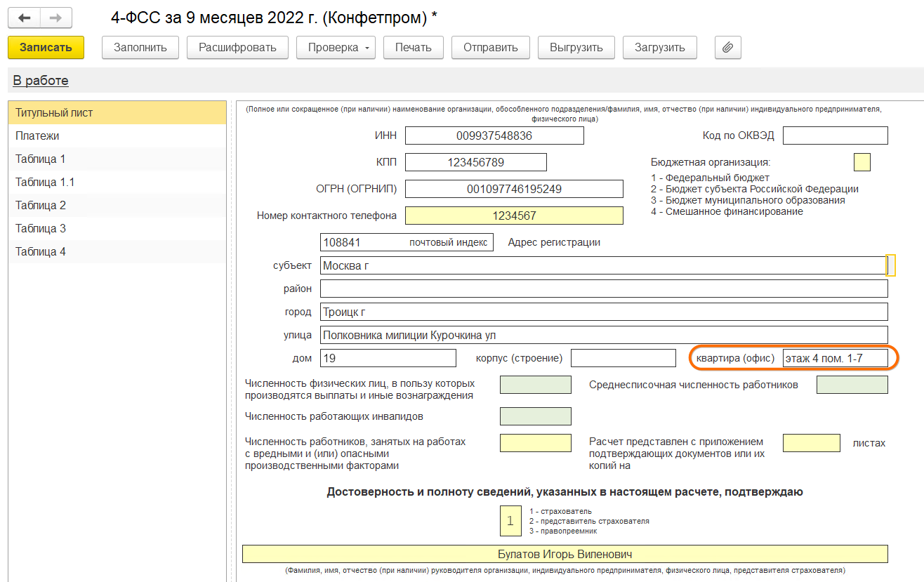Click the листах attachment count field
The height and width of the screenshot is (582, 924).
812,443
